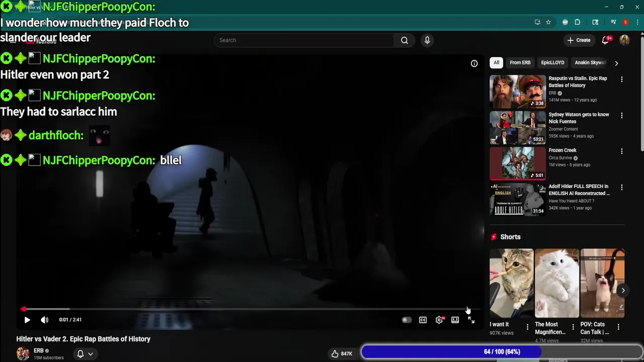Click the 'Have You Heard ABOUT ?' channel name

571,201
